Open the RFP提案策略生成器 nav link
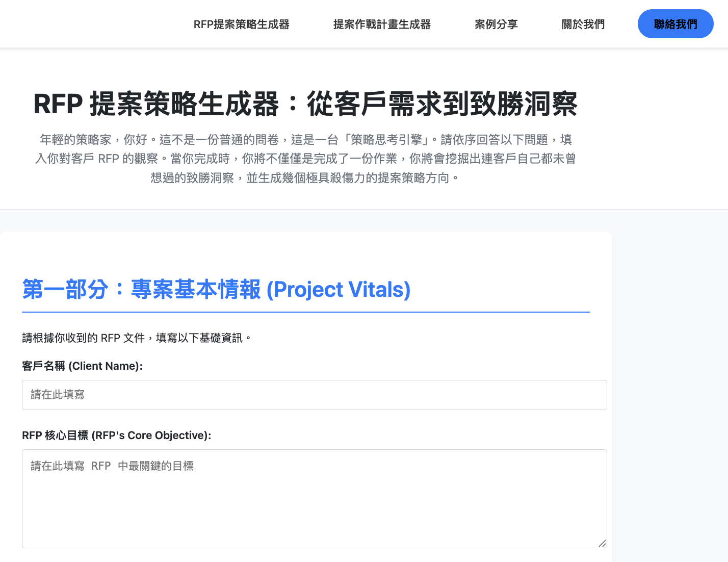Viewport: 728px width, 562px height. (x=241, y=24)
